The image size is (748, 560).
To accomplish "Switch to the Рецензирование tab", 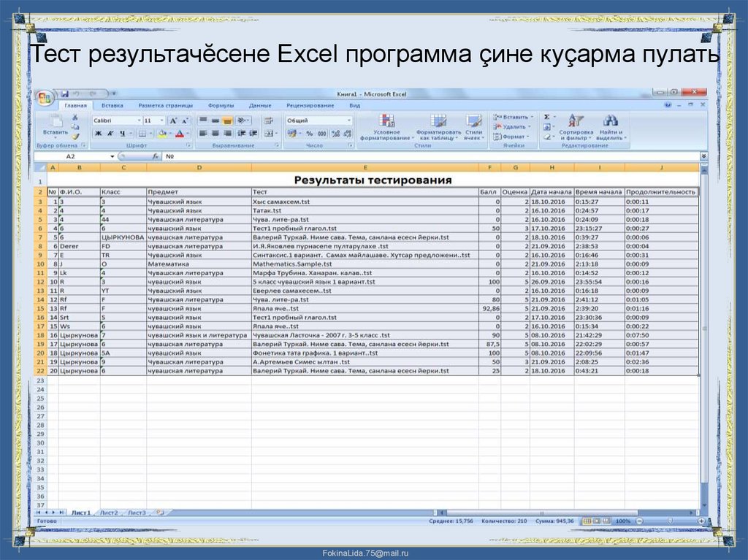I will tap(310, 105).
